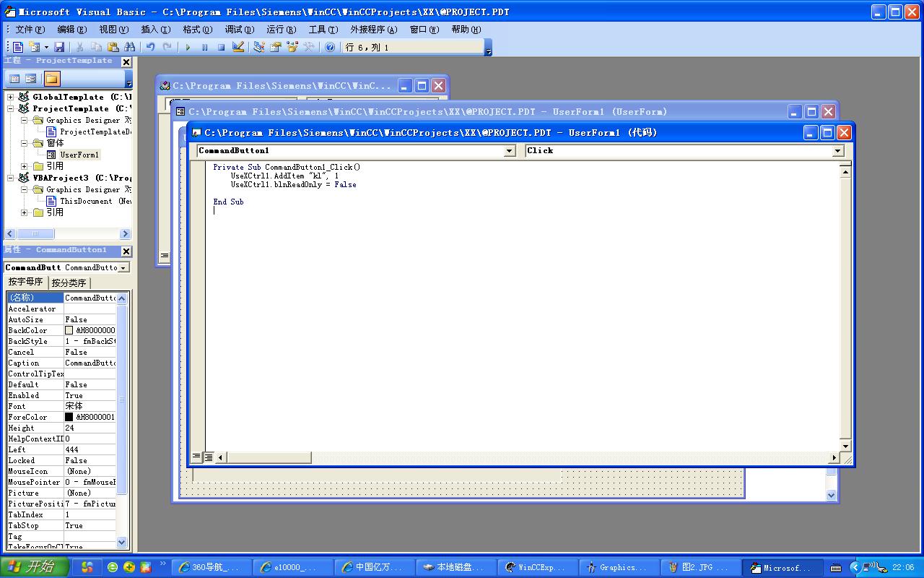
Task: Click the Caption property value field
Action: [90, 363]
